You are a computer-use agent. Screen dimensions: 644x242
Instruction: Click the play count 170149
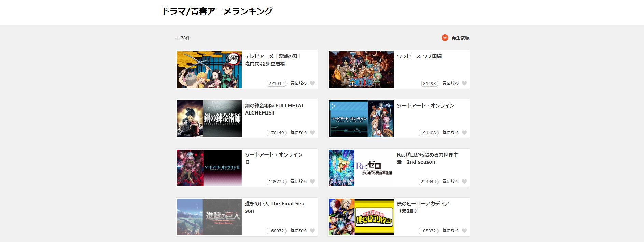click(x=277, y=133)
